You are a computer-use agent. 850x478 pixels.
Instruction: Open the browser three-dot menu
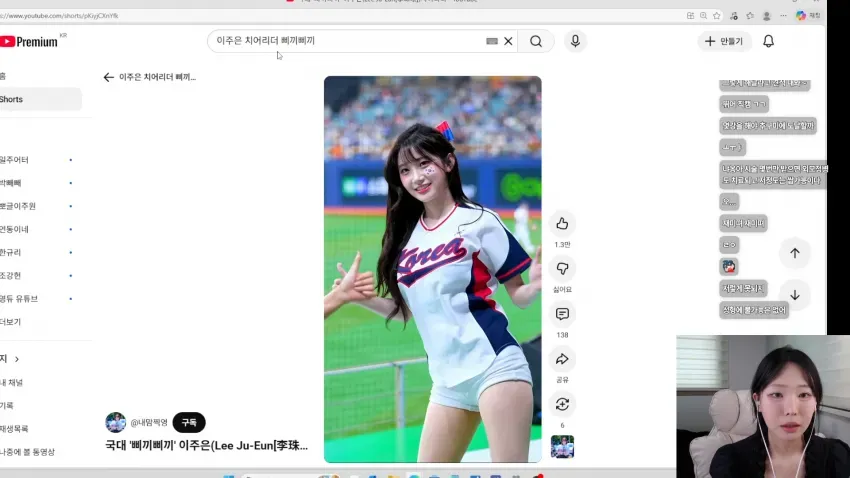point(783,16)
